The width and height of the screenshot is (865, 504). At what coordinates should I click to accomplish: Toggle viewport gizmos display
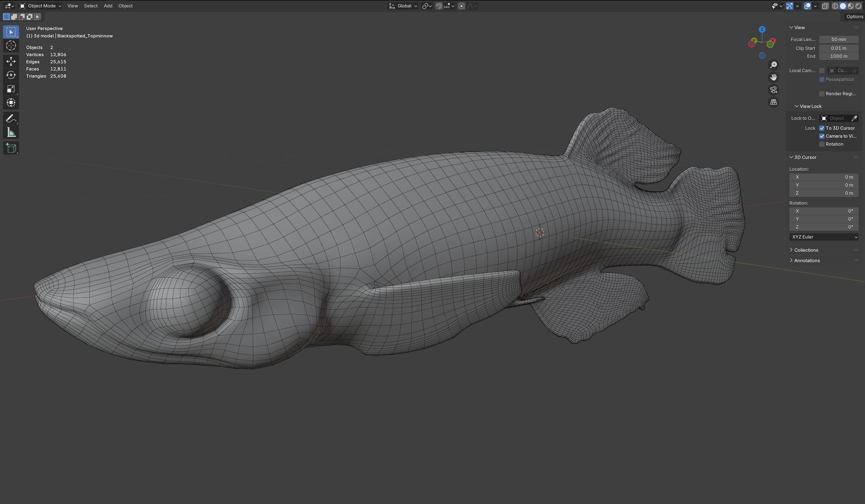pos(789,6)
